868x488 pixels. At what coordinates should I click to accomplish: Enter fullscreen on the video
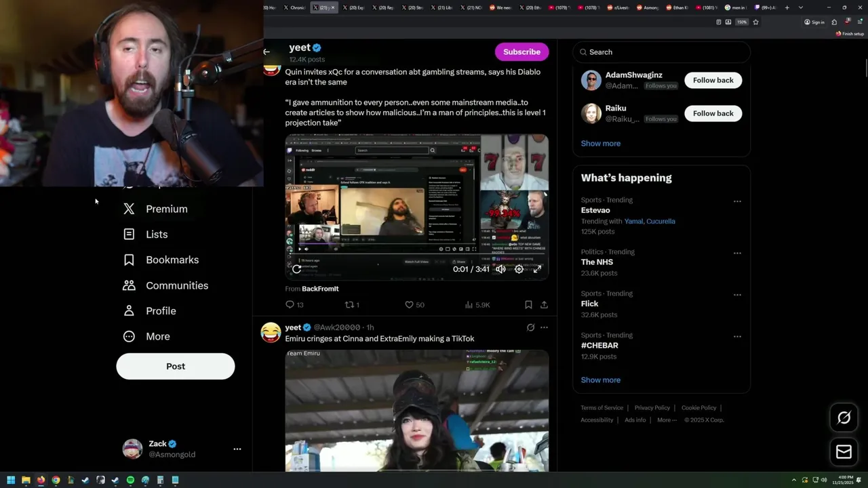537,269
